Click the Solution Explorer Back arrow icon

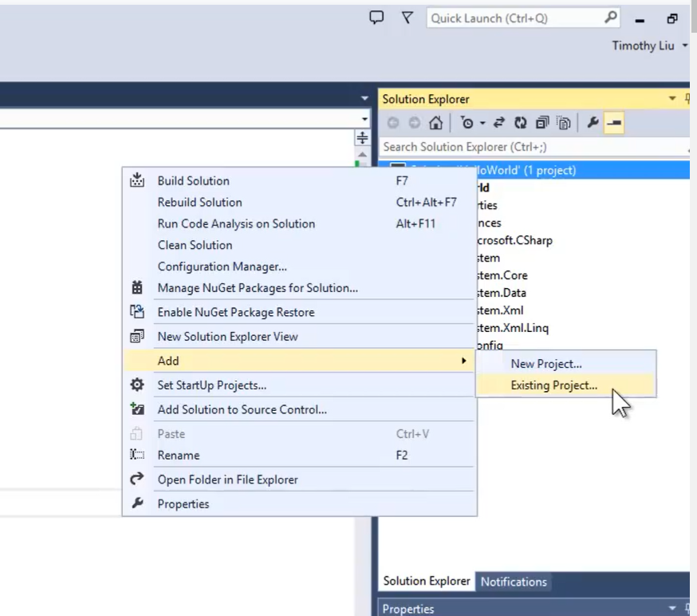click(x=393, y=123)
